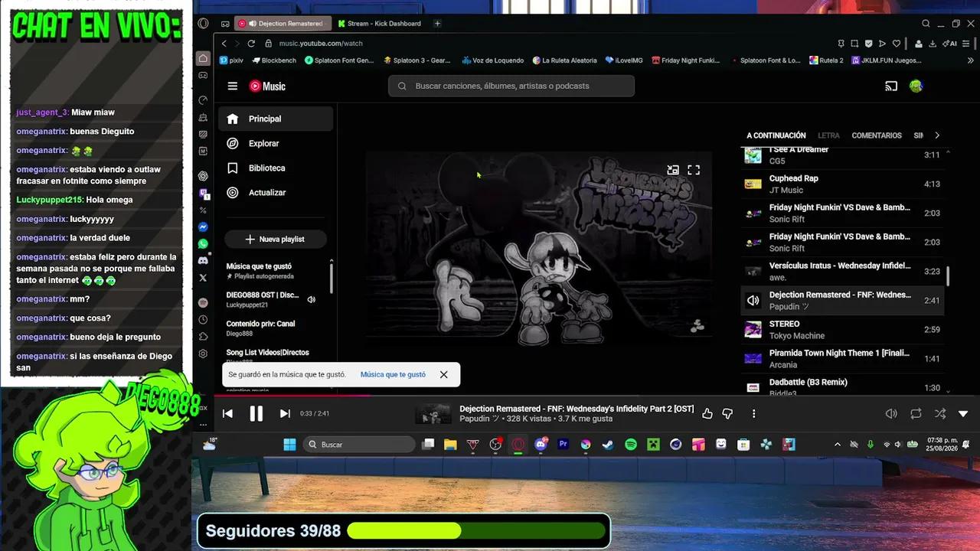Dismiss the saved-to-liked-music toast
The image size is (980, 551).
coord(444,375)
